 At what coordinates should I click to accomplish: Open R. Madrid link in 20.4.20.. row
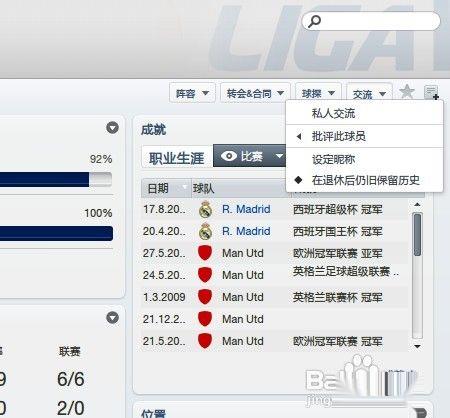(246, 231)
